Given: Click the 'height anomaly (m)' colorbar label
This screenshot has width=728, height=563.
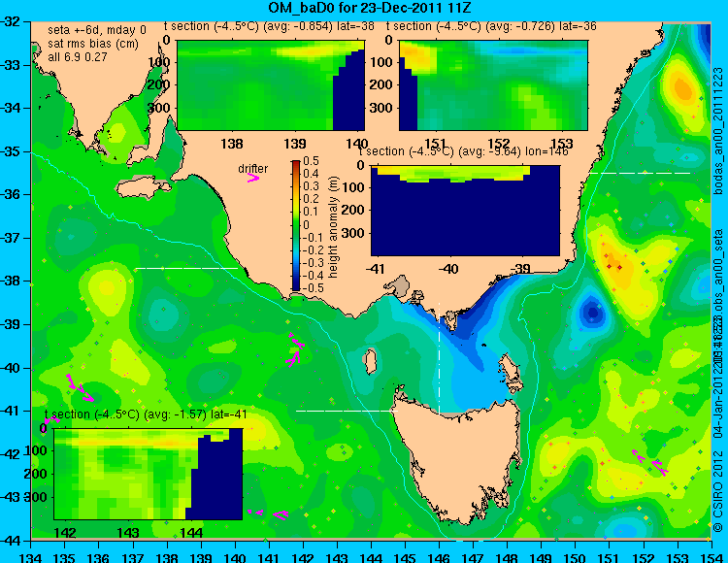Looking at the screenshot, I should click(333, 227).
